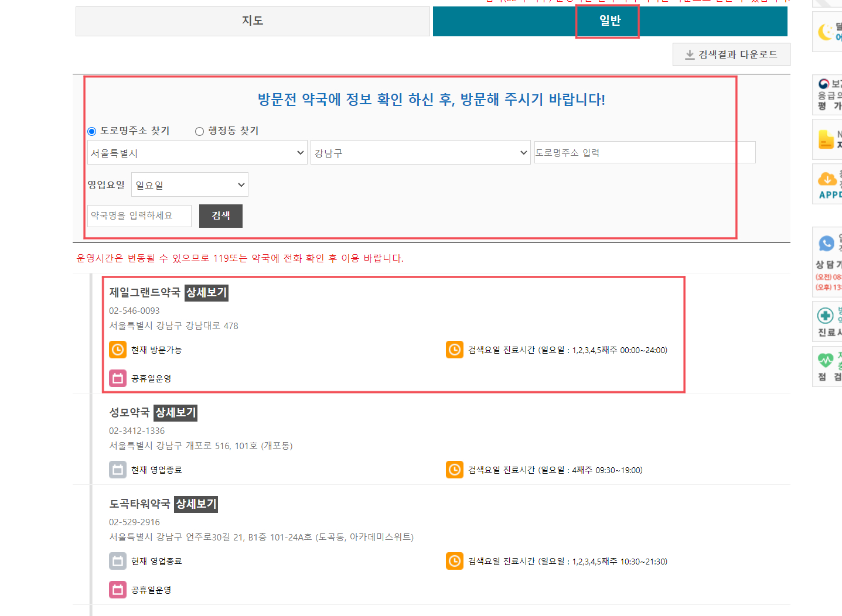Click the green heartbeat icon in sidebar

(826, 360)
